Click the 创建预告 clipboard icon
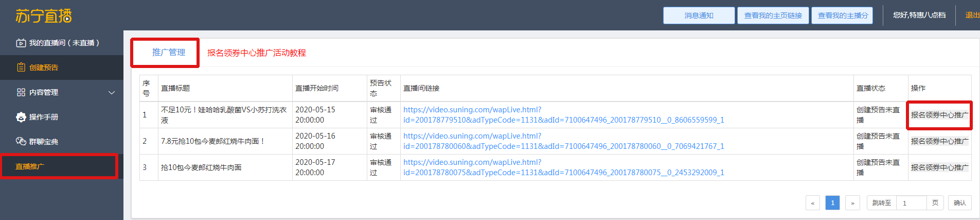980x220 pixels. click(x=21, y=67)
